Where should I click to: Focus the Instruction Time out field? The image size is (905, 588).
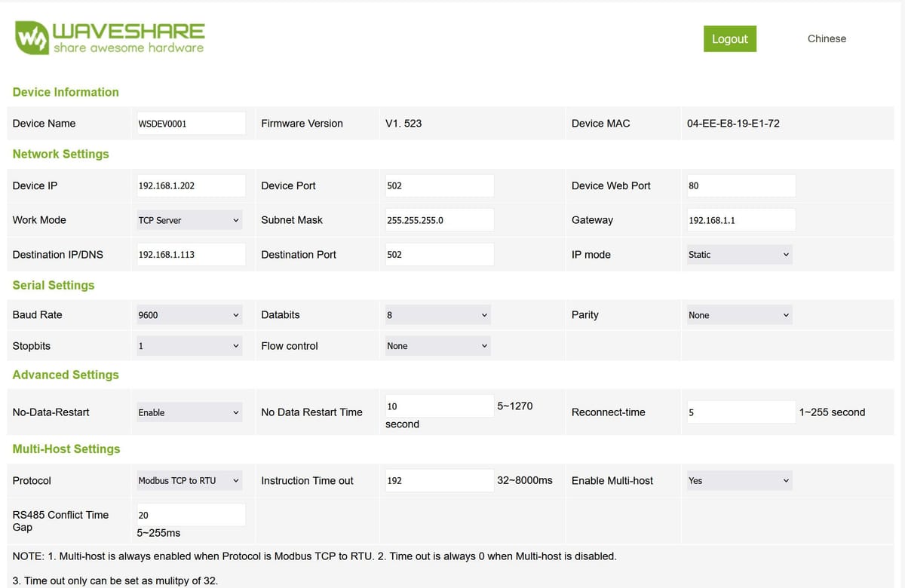point(440,480)
